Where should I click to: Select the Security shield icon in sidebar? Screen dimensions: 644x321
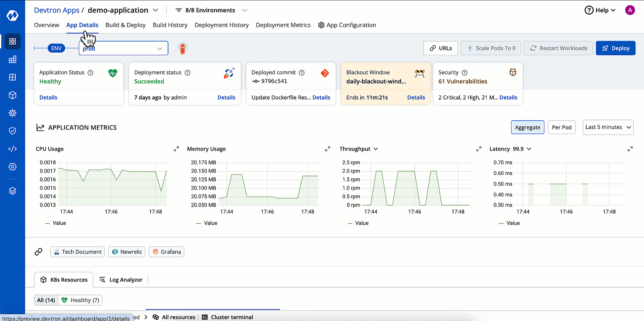12,131
